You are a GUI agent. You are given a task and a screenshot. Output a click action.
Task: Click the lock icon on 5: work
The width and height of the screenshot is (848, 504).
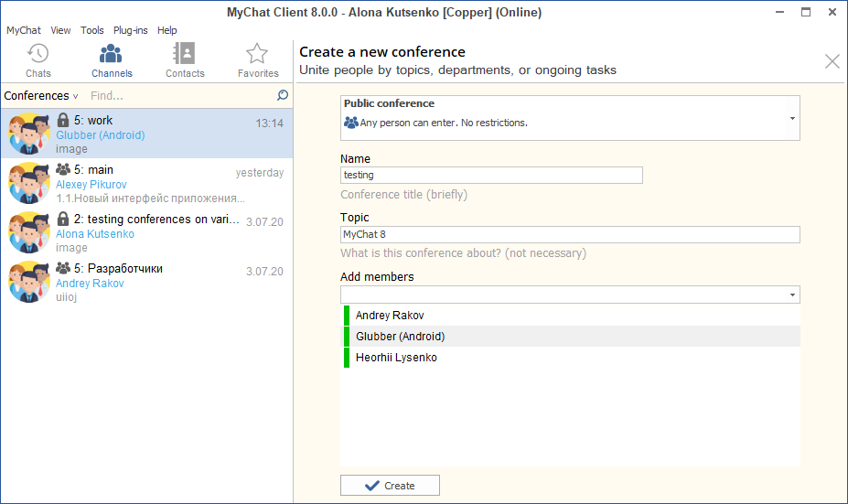(63, 120)
